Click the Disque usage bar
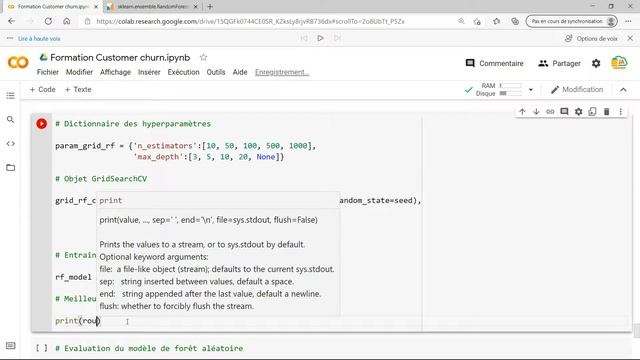 (x=510, y=93)
